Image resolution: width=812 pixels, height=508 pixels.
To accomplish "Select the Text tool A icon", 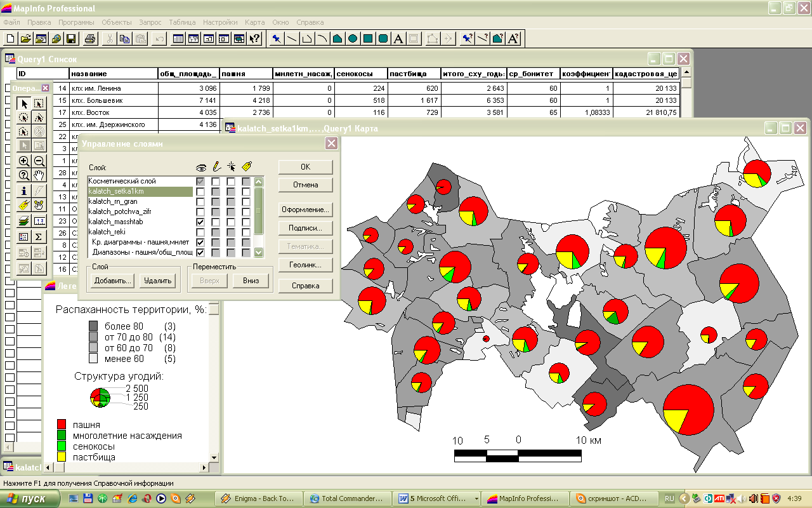I will (x=398, y=39).
